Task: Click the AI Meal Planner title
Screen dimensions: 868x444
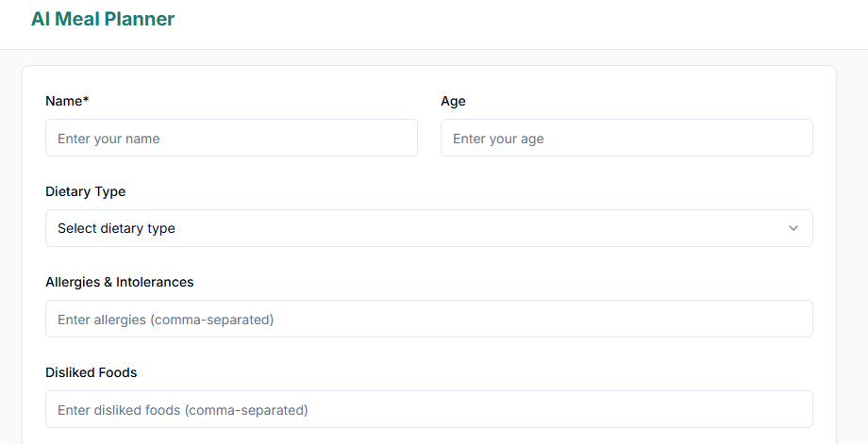Action: pyautogui.click(x=103, y=19)
